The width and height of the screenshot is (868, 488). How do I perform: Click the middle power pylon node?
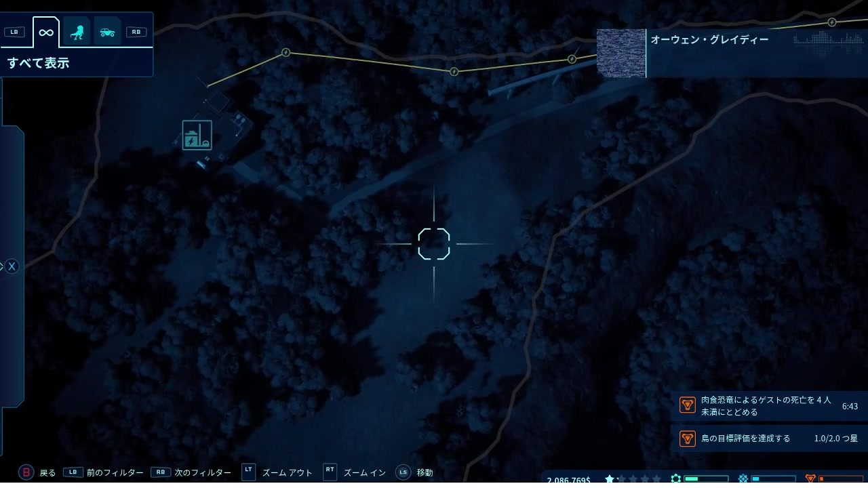pos(454,71)
